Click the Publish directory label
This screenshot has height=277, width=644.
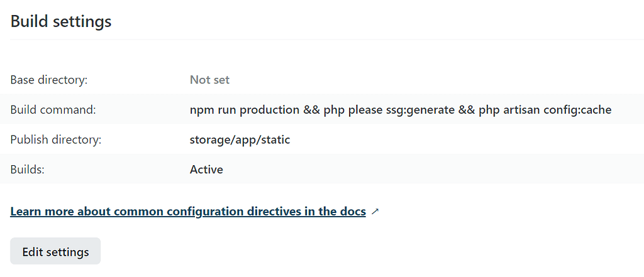point(56,140)
